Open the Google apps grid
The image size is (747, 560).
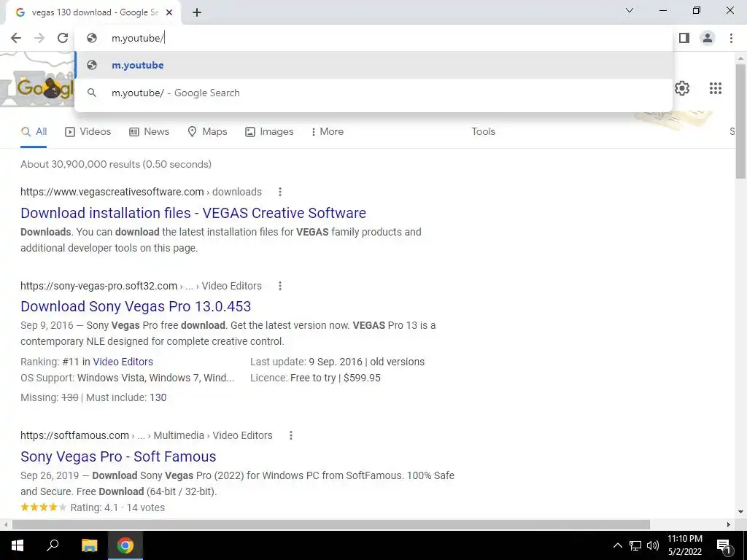tap(715, 88)
